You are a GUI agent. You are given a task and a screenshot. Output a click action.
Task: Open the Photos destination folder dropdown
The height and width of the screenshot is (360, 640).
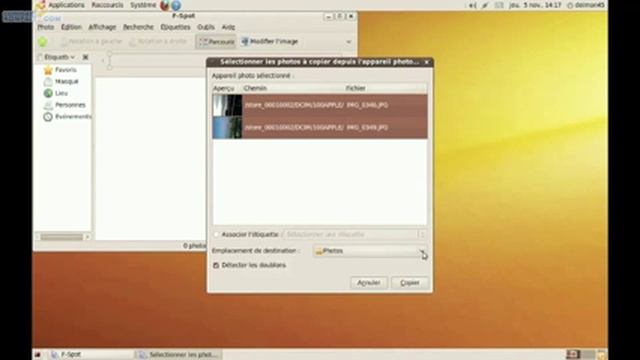pos(370,251)
